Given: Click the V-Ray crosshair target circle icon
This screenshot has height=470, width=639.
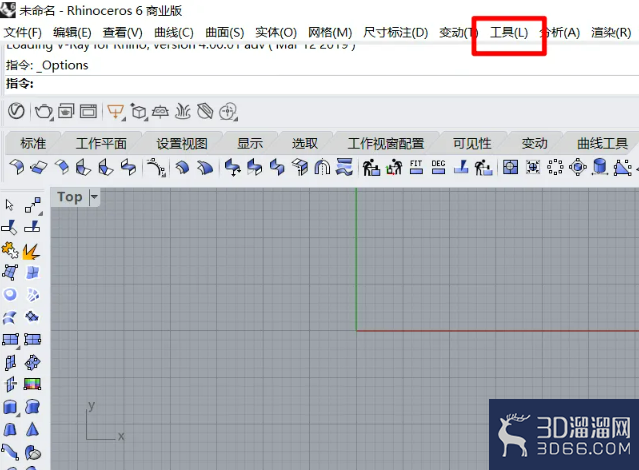Looking at the screenshot, I should pos(228,111).
